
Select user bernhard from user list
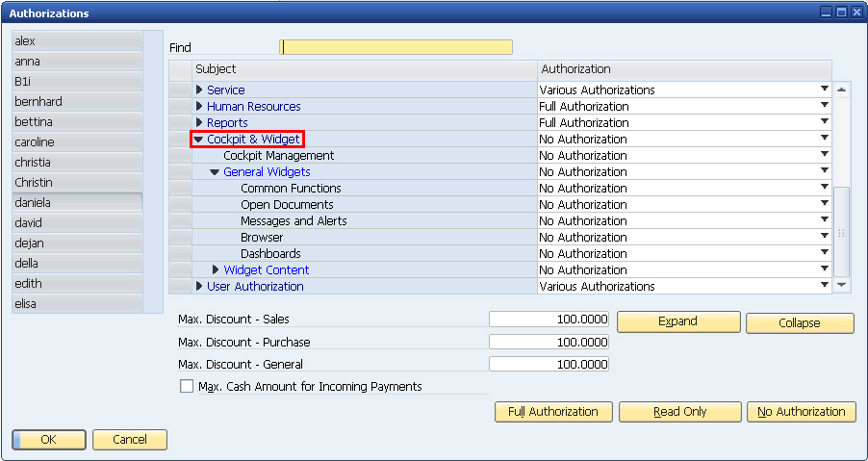coord(77,102)
